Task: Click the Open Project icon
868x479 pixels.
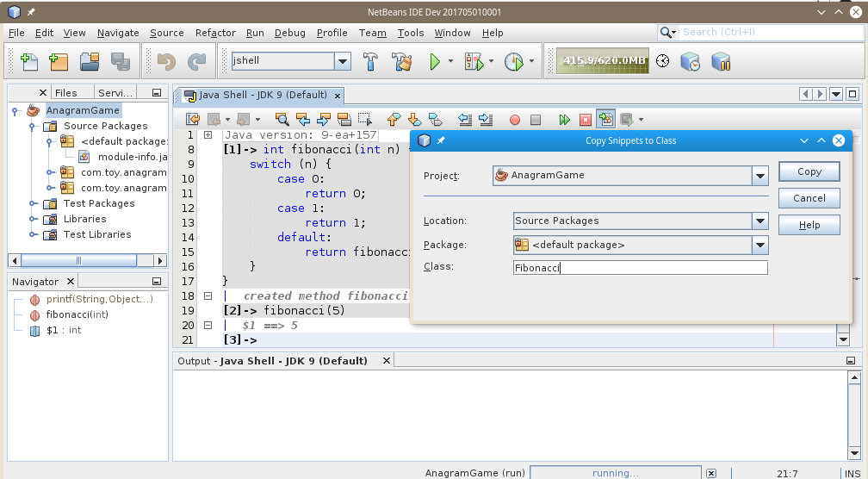Action: pyautogui.click(x=90, y=61)
